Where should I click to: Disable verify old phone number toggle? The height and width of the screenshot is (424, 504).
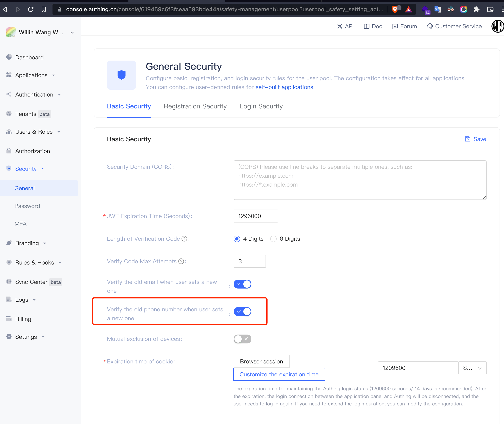click(x=242, y=312)
